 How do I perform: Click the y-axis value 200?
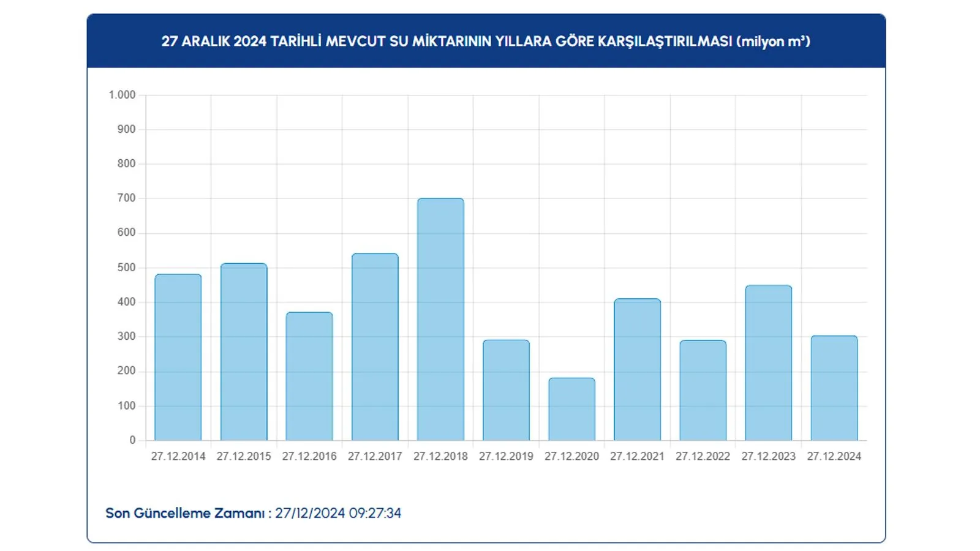(x=126, y=370)
